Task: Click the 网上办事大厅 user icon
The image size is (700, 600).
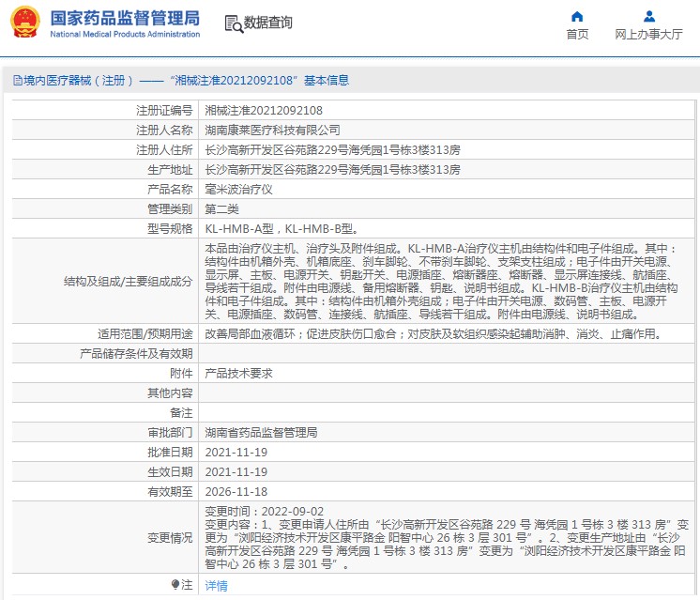Action: point(649,17)
